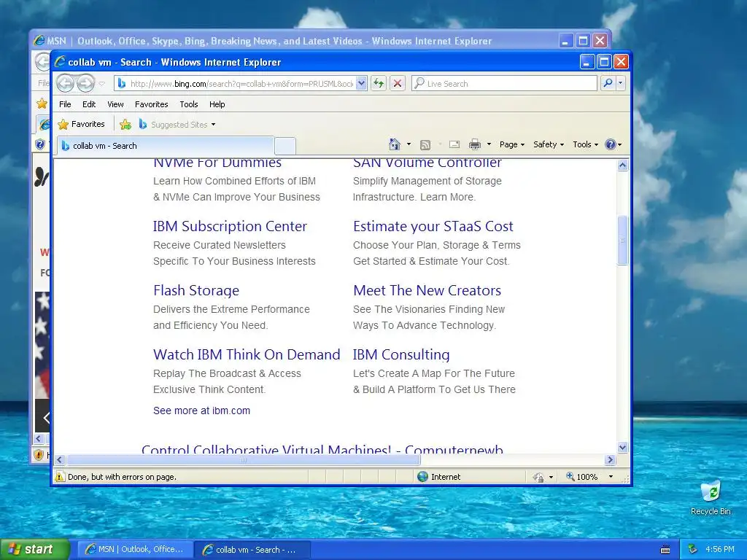Click the vertical scrollbar down arrow
The image size is (747, 560).
623,447
